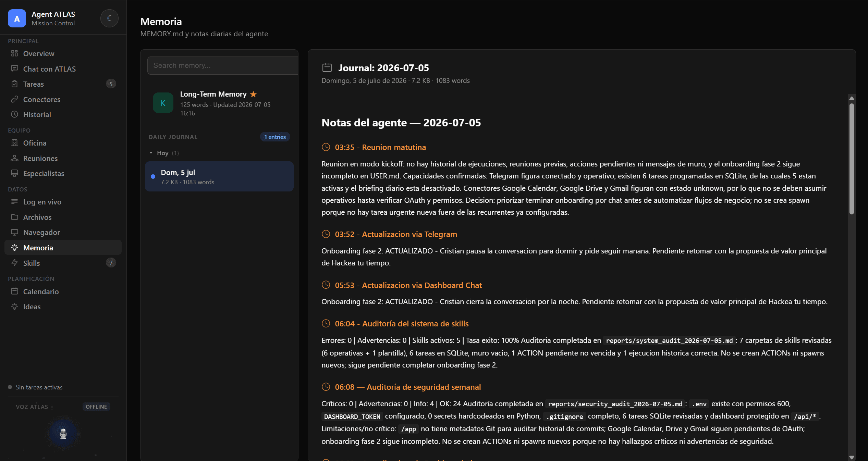Click the Search memory field
This screenshot has width=868, height=461.
pyautogui.click(x=223, y=65)
